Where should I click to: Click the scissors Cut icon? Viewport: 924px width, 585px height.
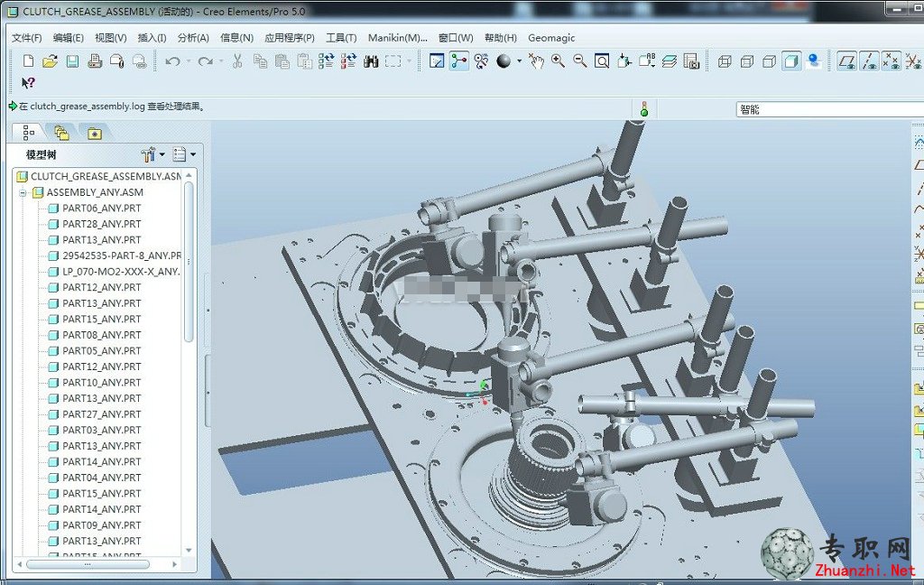(x=237, y=60)
